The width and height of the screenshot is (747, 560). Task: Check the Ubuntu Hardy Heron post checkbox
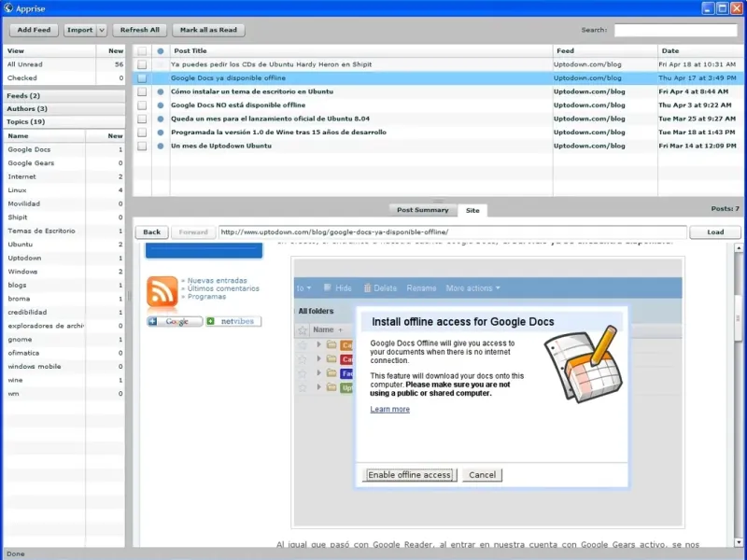pyautogui.click(x=142, y=64)
